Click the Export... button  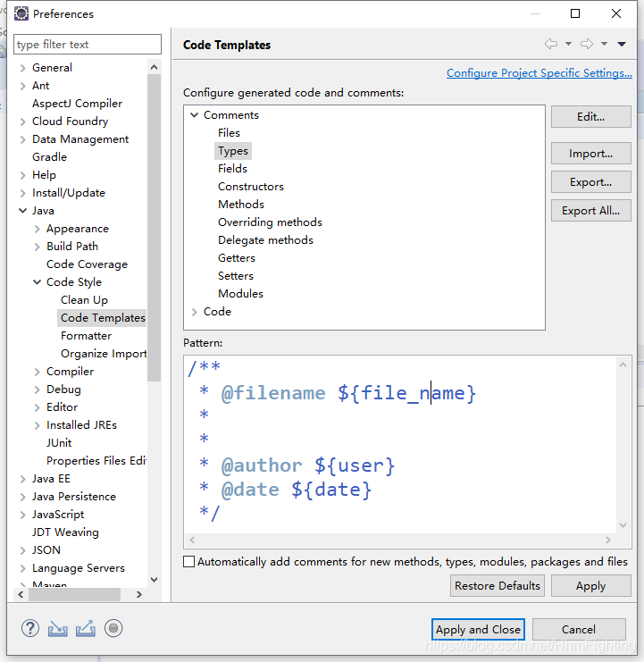point(590,182)
